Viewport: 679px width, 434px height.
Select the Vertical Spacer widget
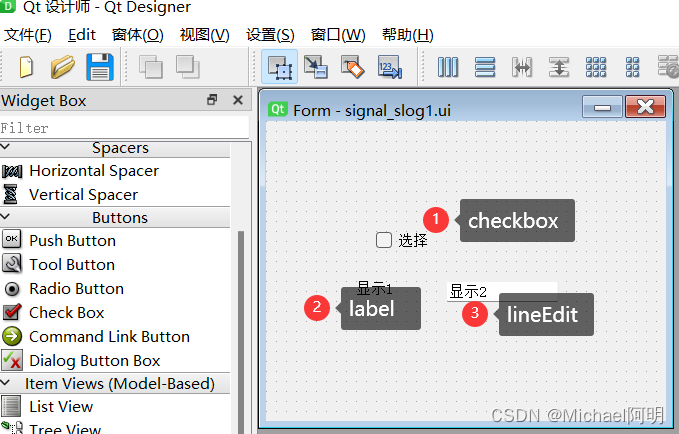tap(83, 194)
